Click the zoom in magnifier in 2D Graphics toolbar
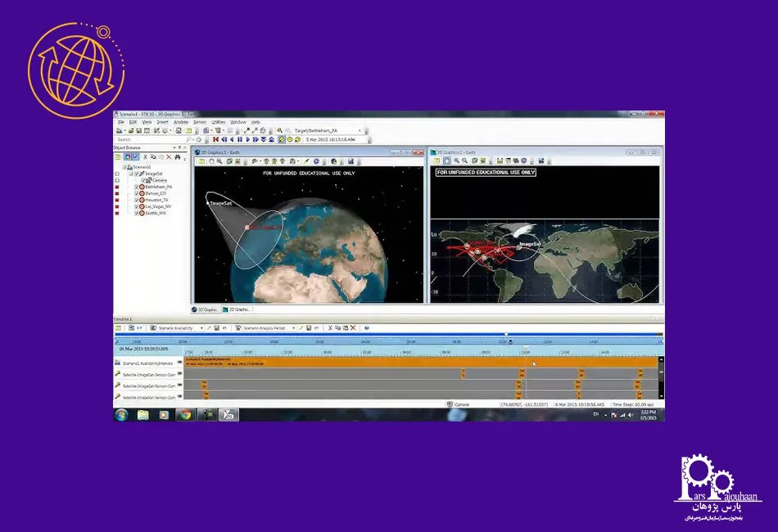 tap(456, 161)
